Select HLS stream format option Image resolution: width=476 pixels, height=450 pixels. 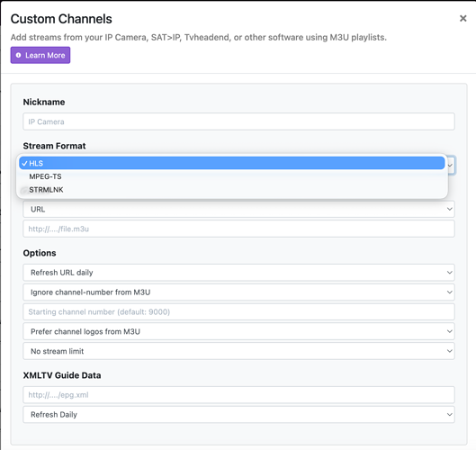pos(232,164)
